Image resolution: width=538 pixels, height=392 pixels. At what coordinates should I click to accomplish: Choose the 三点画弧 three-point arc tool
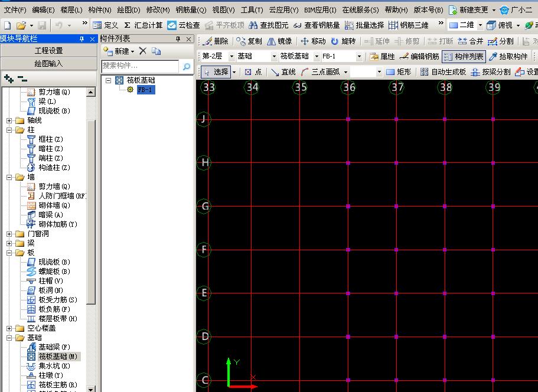(321, 71)
